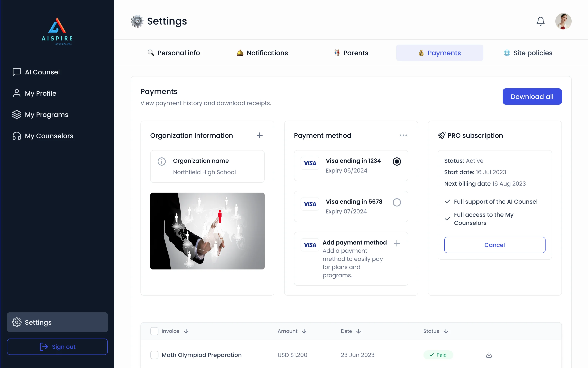The image size is (588, 368).
Task: Click the Sign out button
Action: [x=57, y=347]
